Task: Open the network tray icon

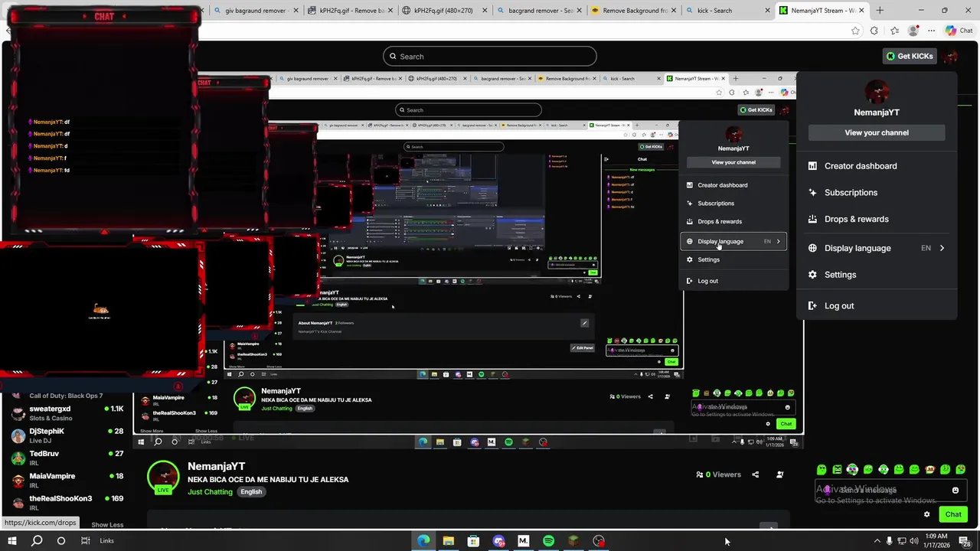Action: [x=902, y=541]
